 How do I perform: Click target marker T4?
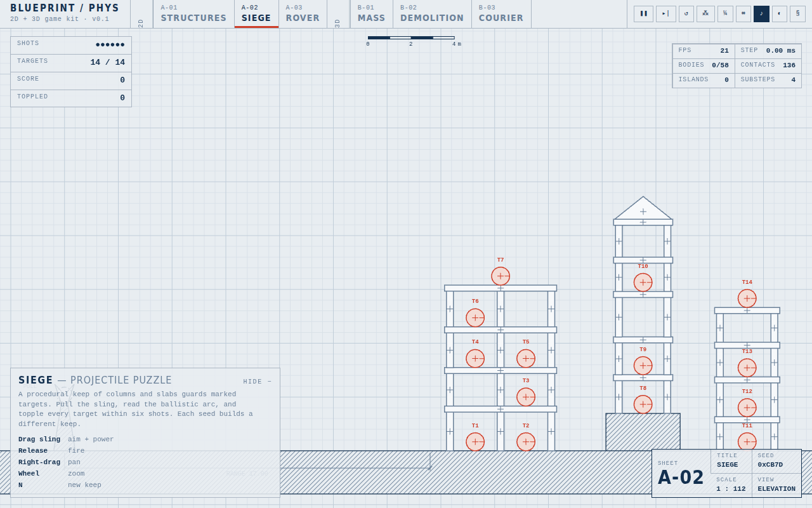(475, 358)
